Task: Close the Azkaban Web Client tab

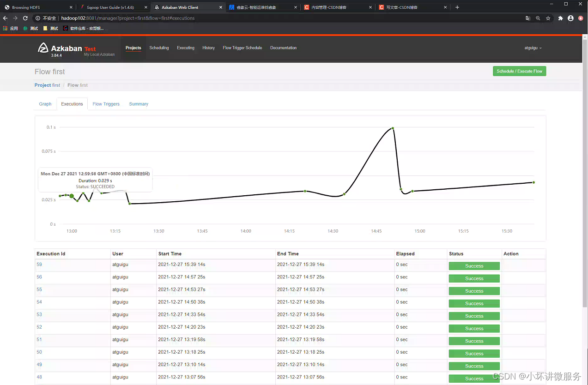Action: [x=221, y=7]
